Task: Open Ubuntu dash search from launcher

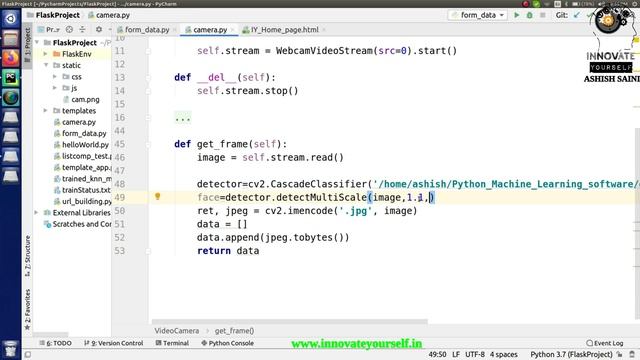Action: pos(11,18)
